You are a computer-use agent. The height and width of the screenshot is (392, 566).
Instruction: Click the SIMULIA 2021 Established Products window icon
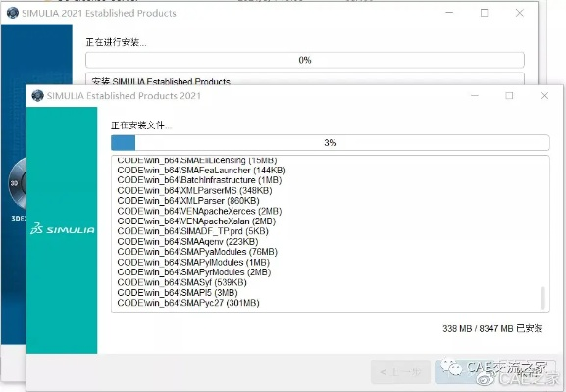(13, 13)
